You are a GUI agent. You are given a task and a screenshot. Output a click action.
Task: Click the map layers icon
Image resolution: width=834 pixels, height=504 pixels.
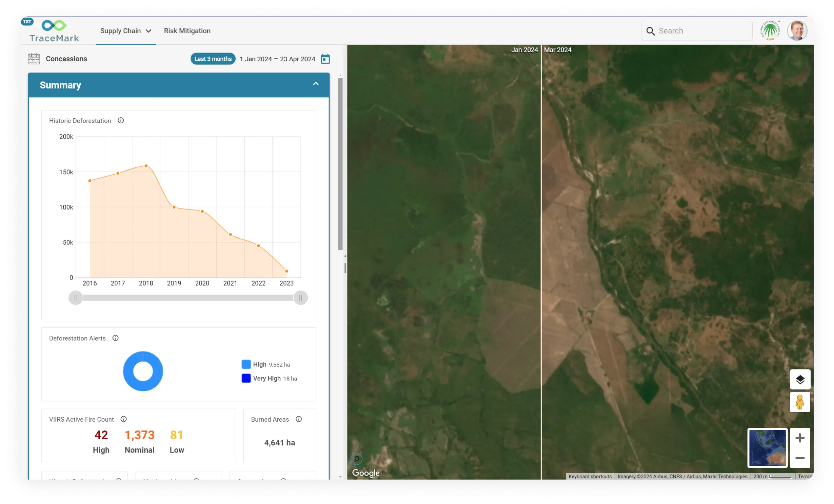click(800, 379)
